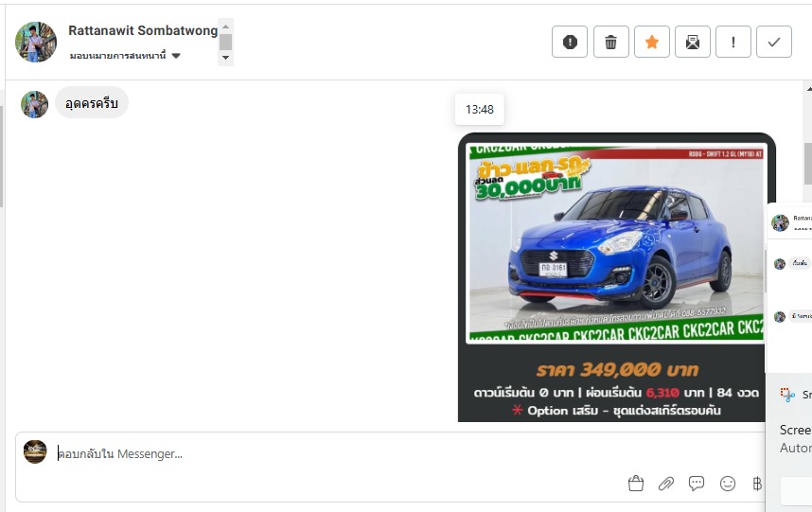Open emoji picker smiley icon
This screenshot has width=812, height=512.
point(728,484)
